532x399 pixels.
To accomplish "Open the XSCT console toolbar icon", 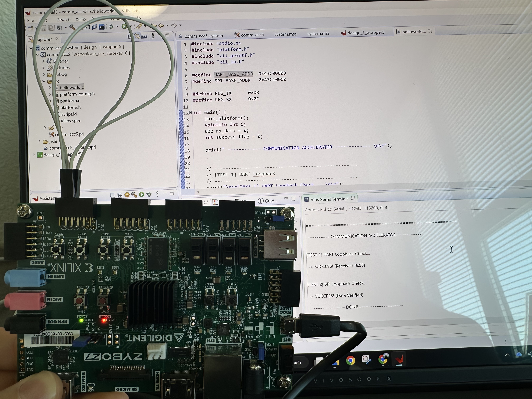I will tap(102, 27).
